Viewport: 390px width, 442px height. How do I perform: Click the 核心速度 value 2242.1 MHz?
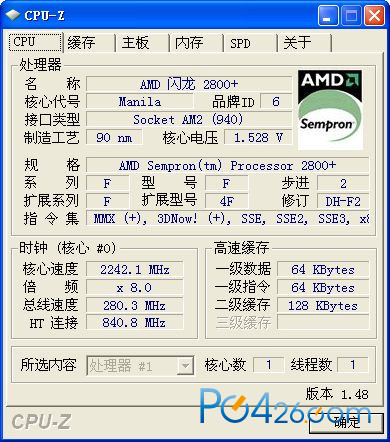pyautogui.click(x=135, y=269)
